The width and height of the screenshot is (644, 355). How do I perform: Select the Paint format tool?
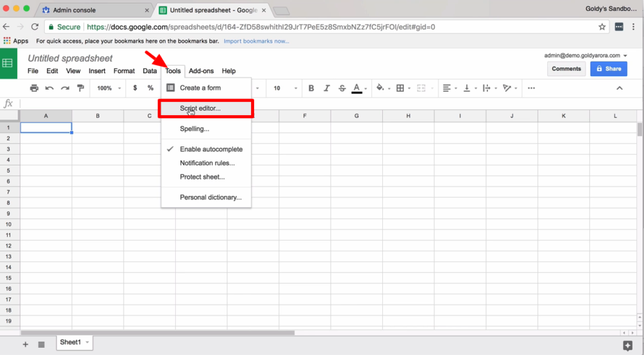[x=80, y=88]
